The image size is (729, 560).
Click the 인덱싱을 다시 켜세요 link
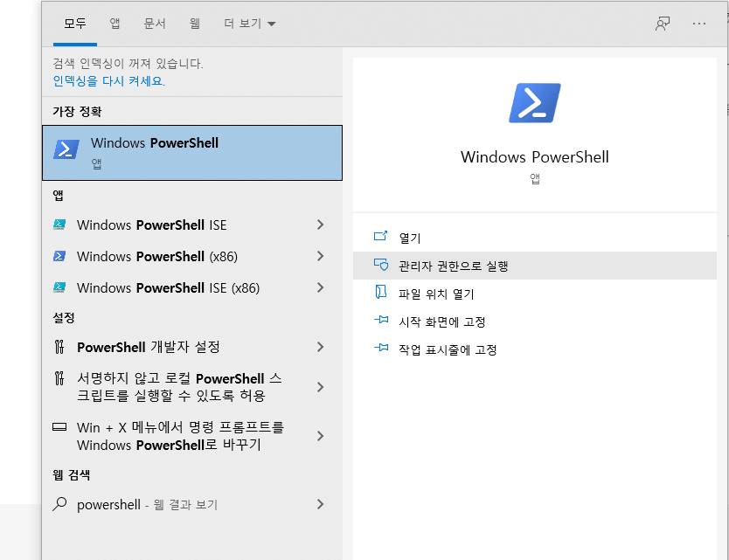(109, 81)
